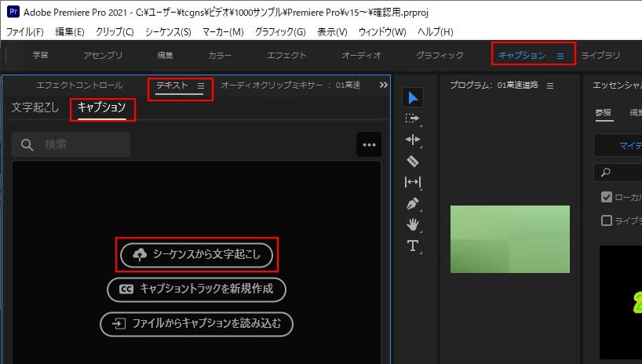Select the Track Select Forward tool
642x364 pixels.
coord(412,118)
